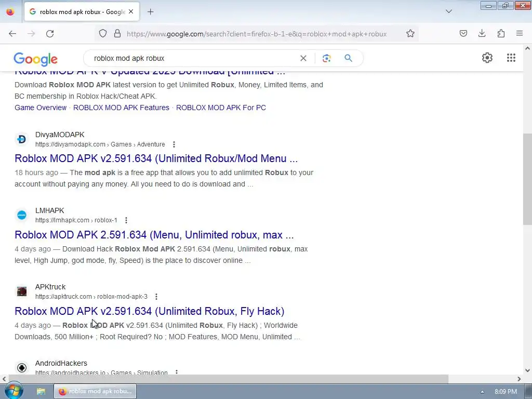Open ROBLOX MOD APK Features sitelink
Viewport: 532px width, 399px height.
click(121, 108)
